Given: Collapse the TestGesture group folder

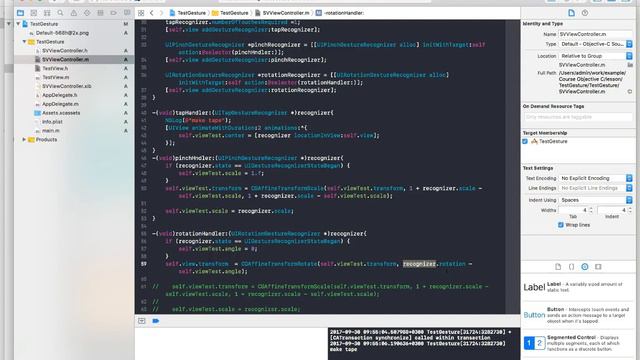Looking at the screenshot, I should click(x=24, y=42).
